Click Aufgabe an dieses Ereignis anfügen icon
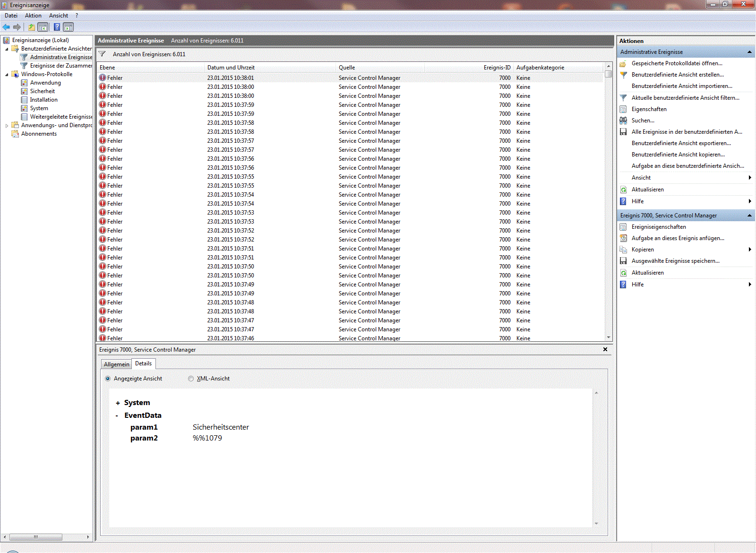756x553 pixels. (623, 238)
